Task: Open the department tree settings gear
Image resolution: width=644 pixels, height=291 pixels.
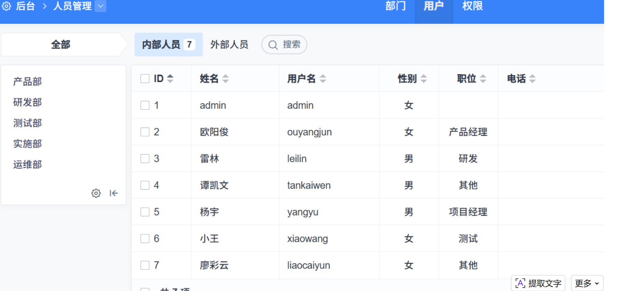Action: tap(96, 193)
